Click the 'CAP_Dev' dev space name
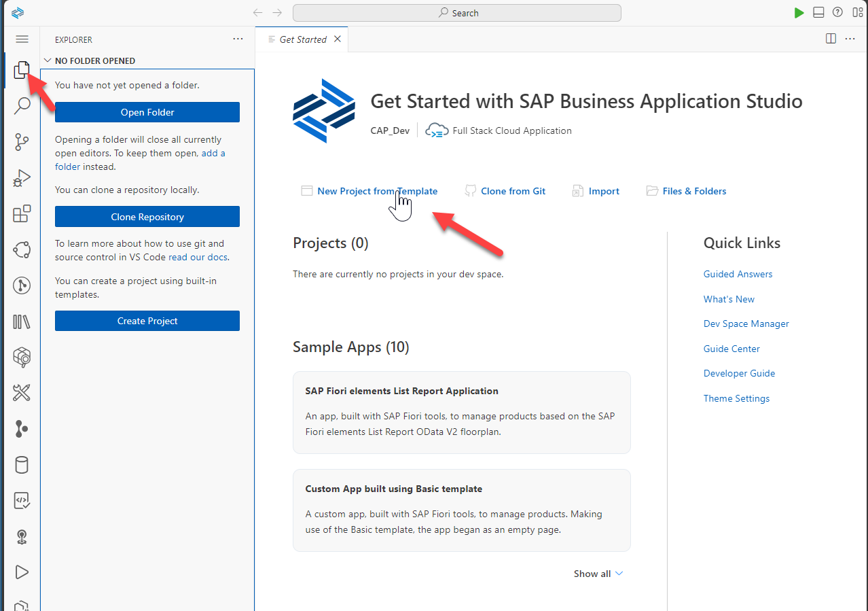The width and height of the screenshot is (868, 611). (390, 130)
